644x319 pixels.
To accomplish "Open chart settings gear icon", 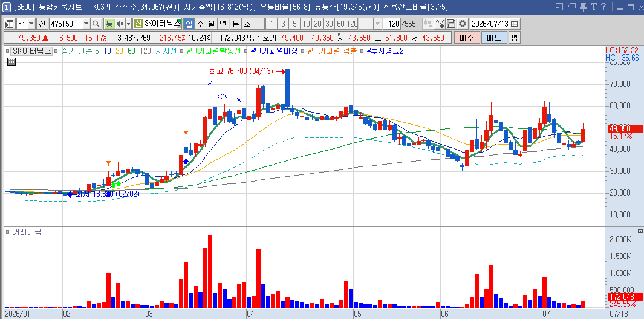I will tap(463, 24).
